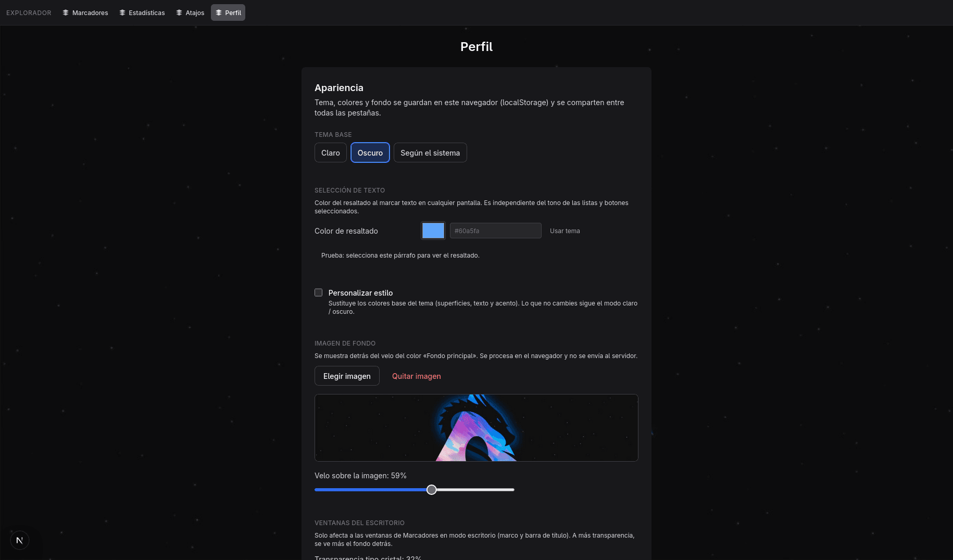The image size is (953, 560).
Task: Open the blue highlight color swatch
Action: coord(433,231)
